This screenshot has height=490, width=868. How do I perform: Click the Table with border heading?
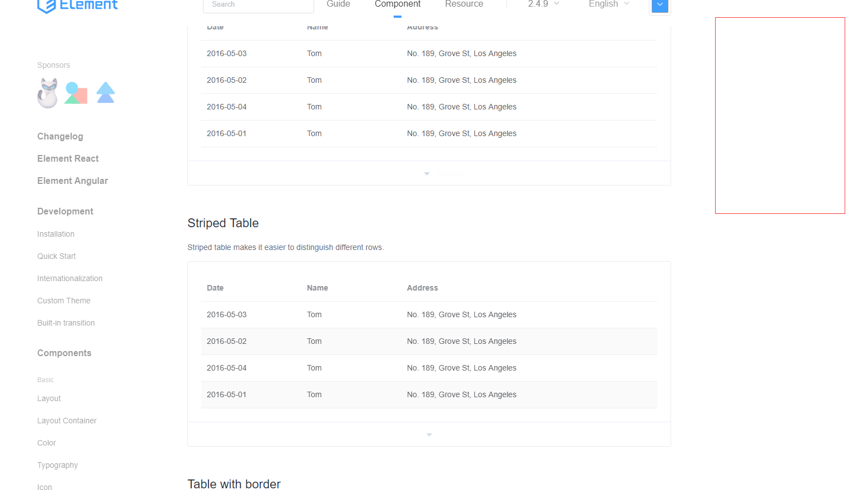click(x=234, y=484)
